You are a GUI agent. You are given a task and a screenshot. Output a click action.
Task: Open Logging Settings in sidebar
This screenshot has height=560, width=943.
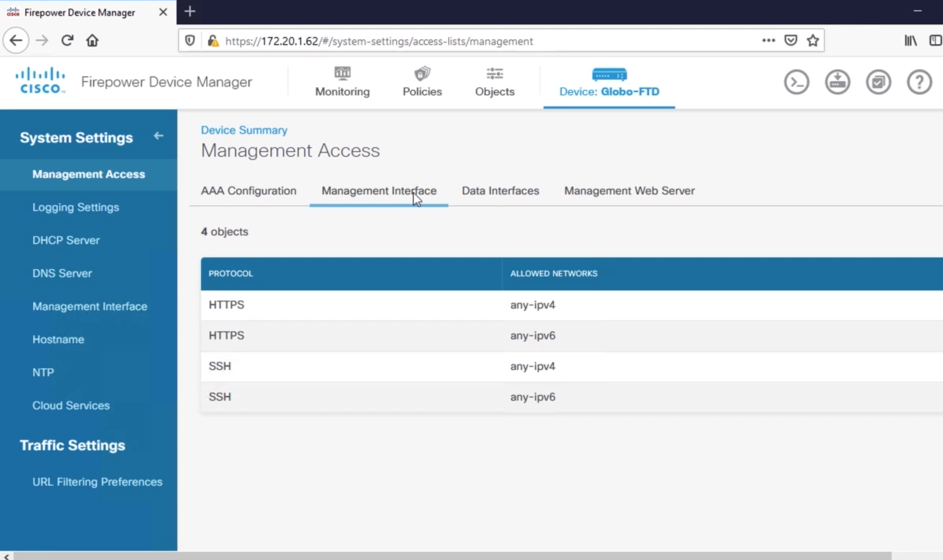(x=76, y=207)
